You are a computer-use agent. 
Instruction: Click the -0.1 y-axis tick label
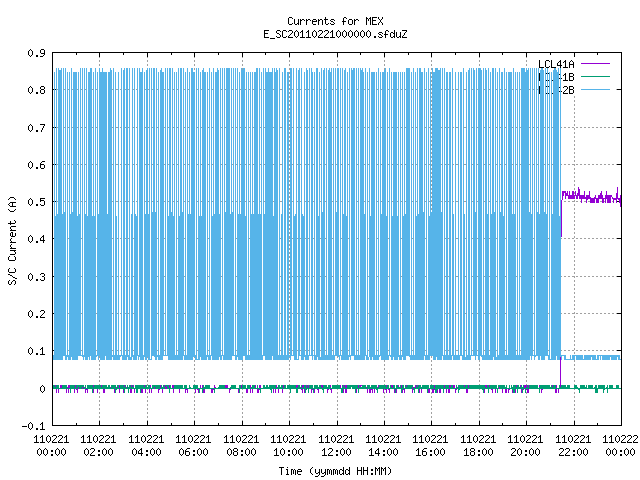point(33,426)
